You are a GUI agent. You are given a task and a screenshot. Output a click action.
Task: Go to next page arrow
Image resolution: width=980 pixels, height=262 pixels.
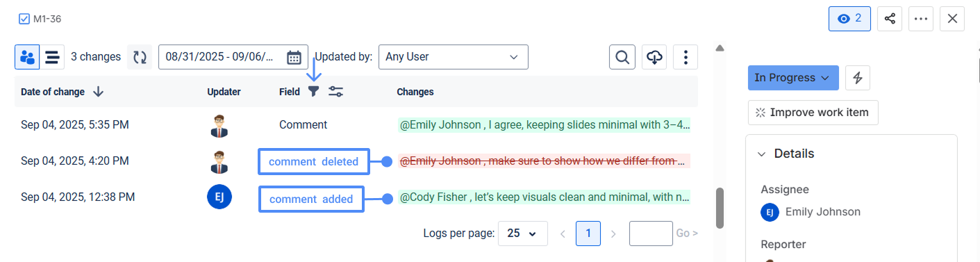pos(613,234)
